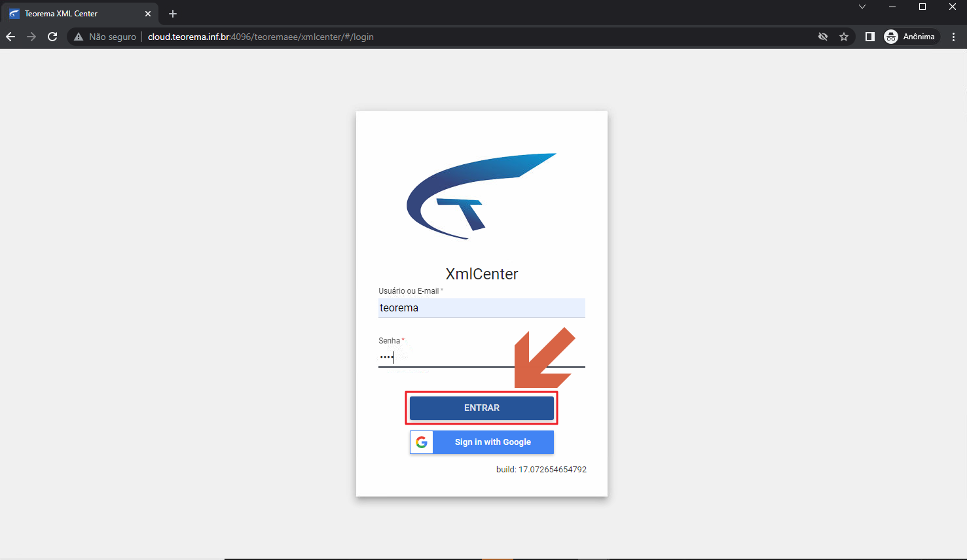Click the address bar URL
The image size is (967, 560).
(261, 37)
